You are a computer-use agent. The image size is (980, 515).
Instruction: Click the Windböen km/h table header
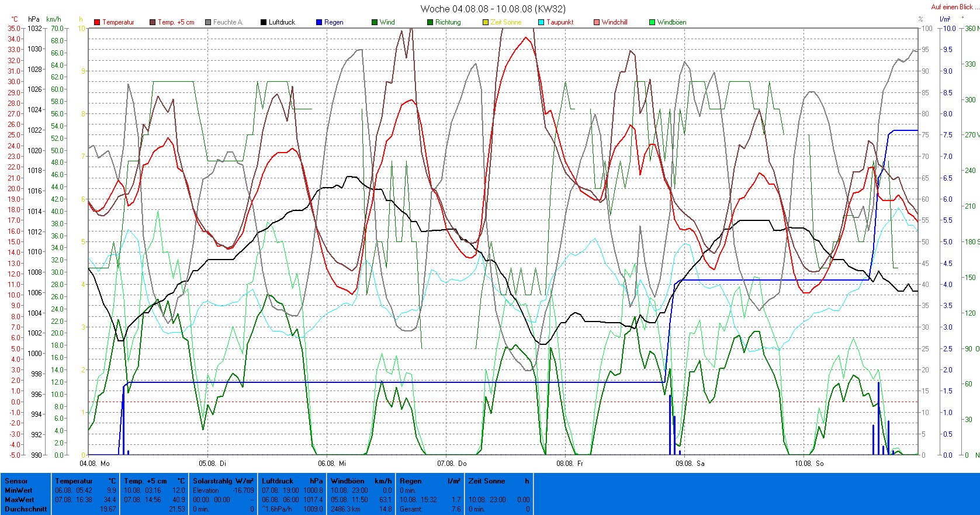[x=361, y=481]
